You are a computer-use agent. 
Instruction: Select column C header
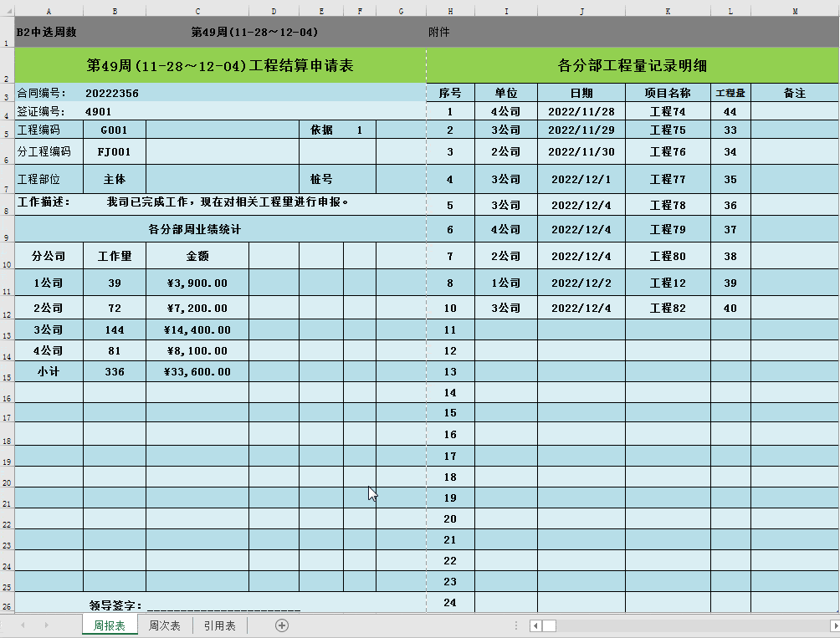[197, 11]
